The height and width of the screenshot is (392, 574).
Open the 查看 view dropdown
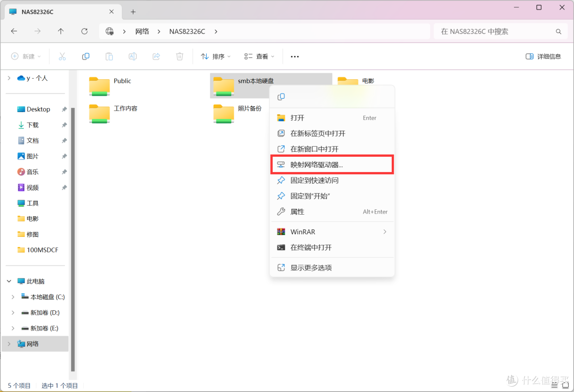[259, 56]
